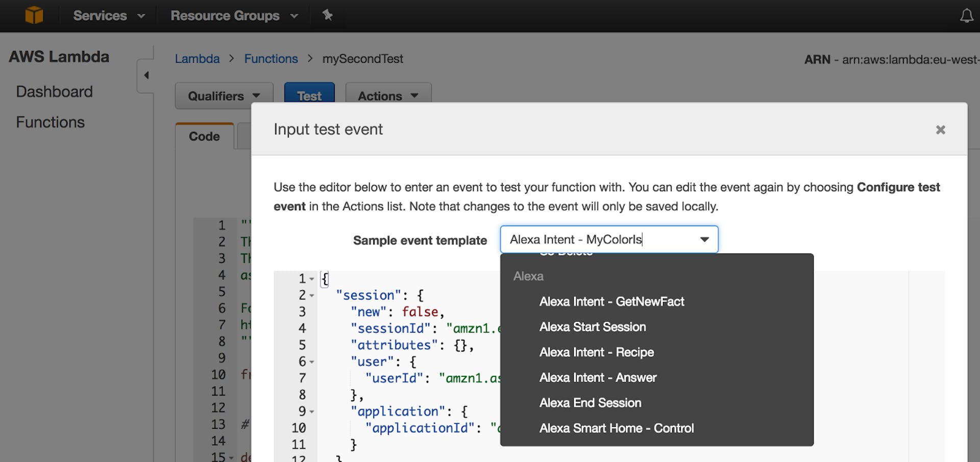The image size is (980, 462).
Task: Collapse the user object in the event editor
Action: pos(312,362)
